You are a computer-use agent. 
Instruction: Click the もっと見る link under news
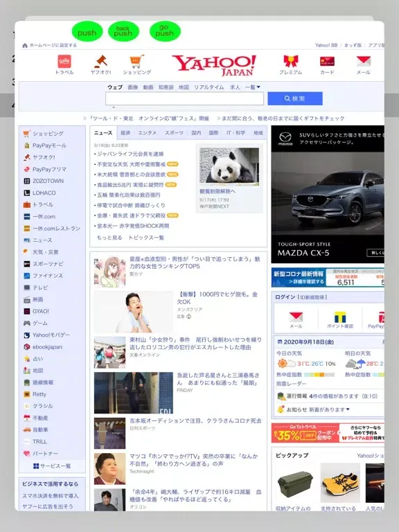(x=109, y=238)
